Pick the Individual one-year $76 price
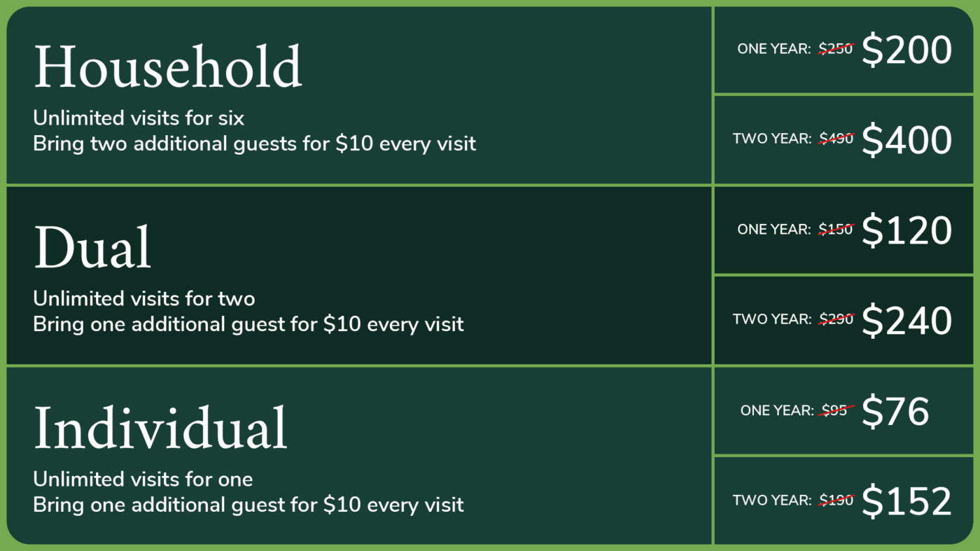 tap(895, 411)
